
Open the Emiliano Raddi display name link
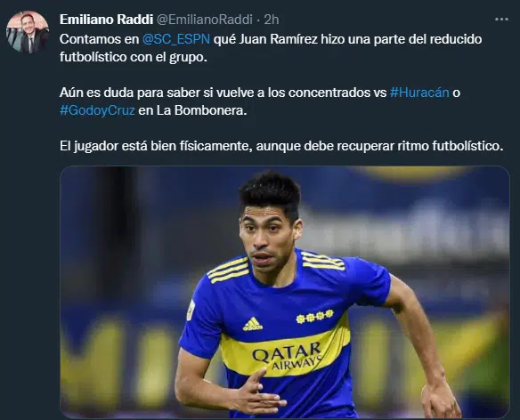(106, 20)
